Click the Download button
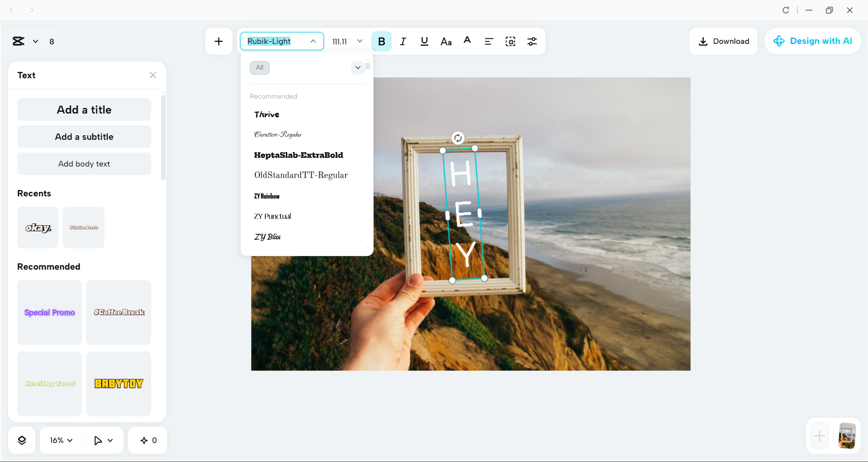The width and height of the screenshot is (868, 462). click(x=723, y=41)
